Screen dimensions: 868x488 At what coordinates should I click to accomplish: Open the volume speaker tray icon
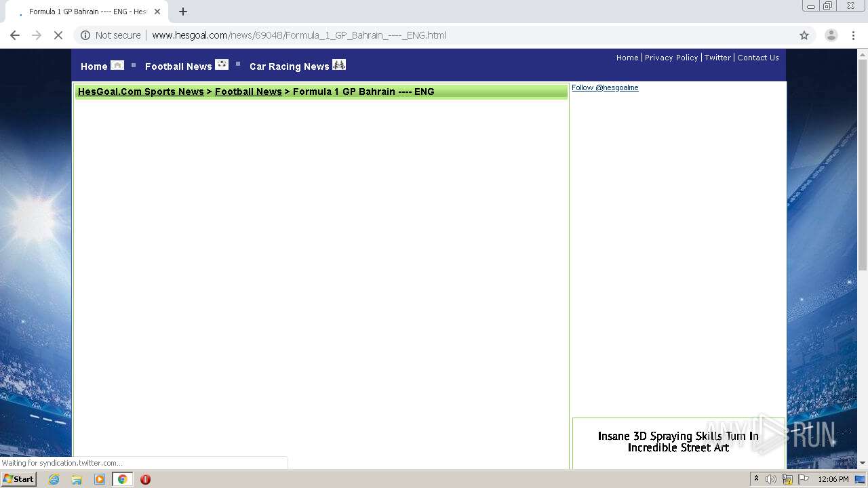pyautogui.click(x=771, y=479)
